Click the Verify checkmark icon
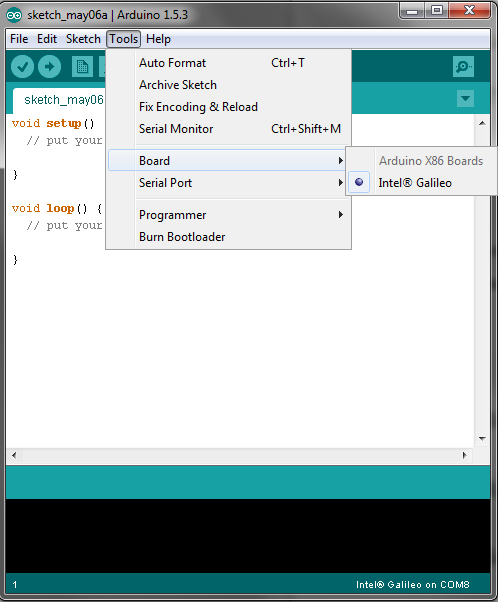Screen dimensions: 498x602 pos(22,67)
